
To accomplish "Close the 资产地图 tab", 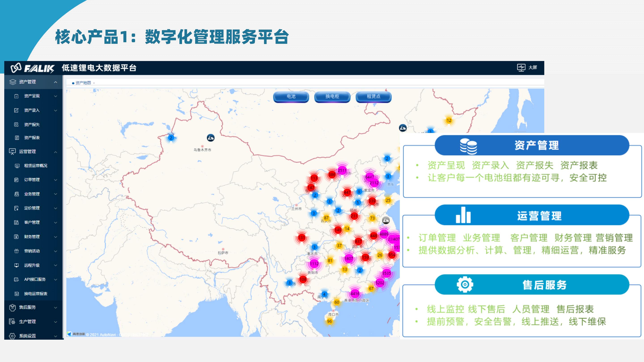I will coord(94,83).
